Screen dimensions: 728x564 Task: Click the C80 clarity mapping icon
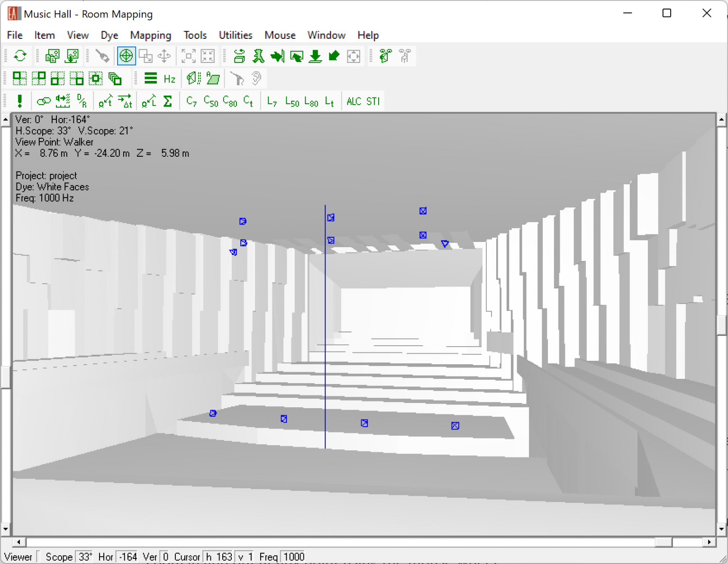pos(230,101)
